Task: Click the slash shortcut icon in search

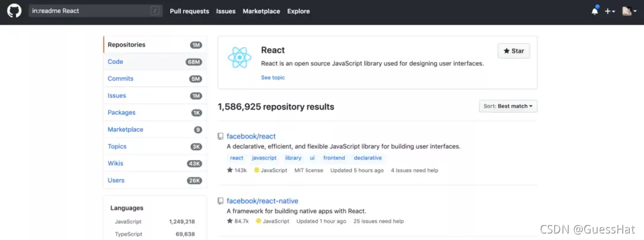Action: point(155,11)
